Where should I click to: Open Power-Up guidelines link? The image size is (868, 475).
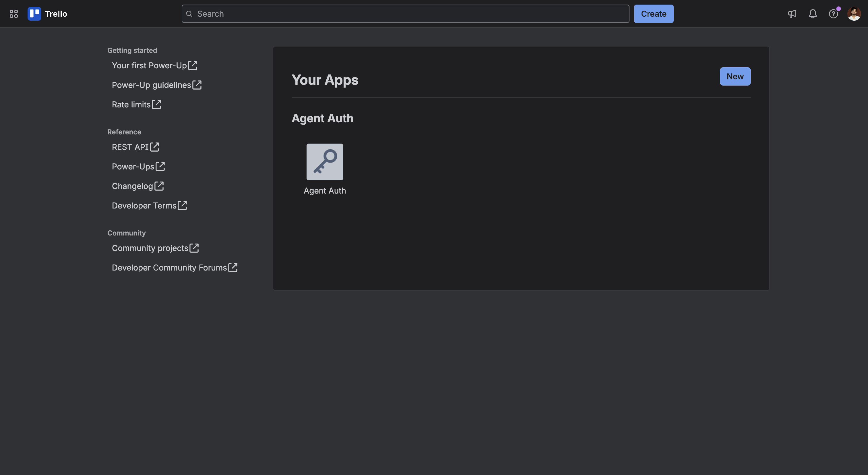(151, 85)
